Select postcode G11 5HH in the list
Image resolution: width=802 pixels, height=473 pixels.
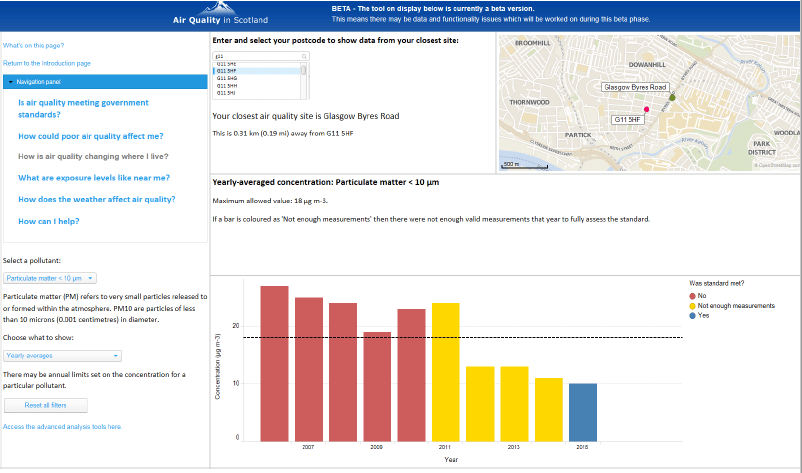click(257, 86)
